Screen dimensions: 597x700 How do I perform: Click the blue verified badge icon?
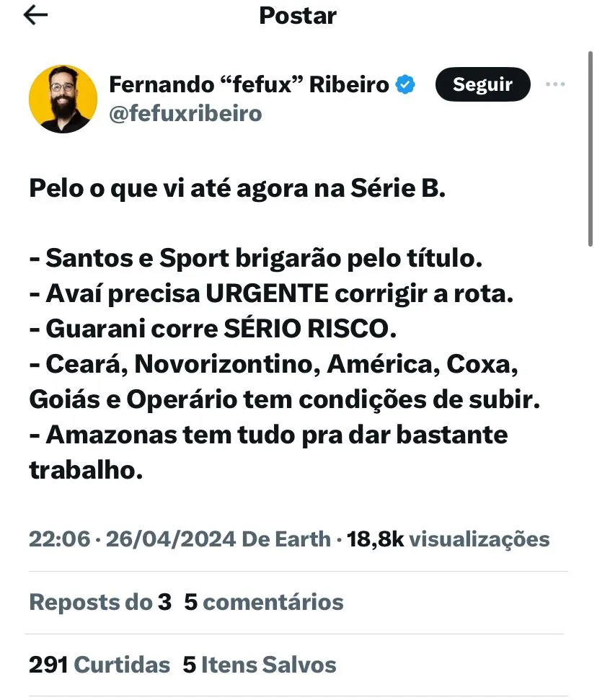pos(406,84)
